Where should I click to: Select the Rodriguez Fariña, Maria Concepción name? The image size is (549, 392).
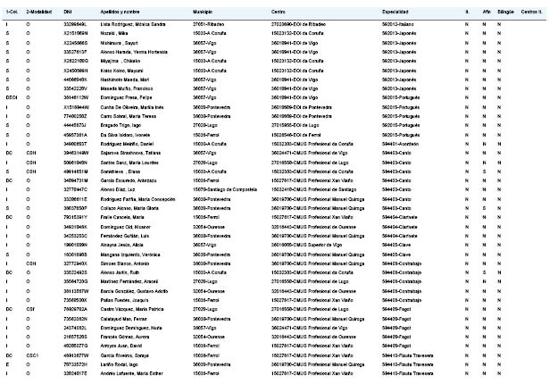click(x=137, y=199)
